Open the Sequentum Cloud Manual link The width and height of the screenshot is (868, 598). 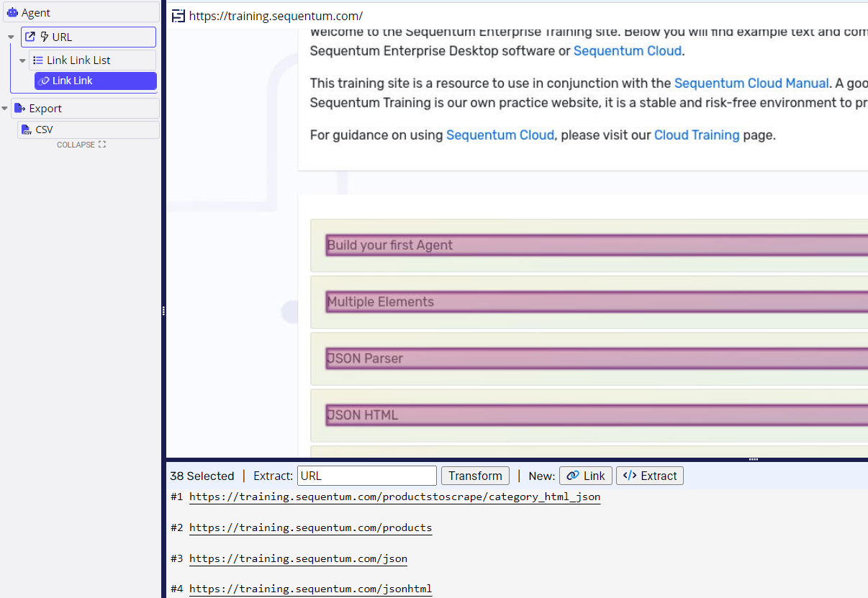pyautogui.click(x=751, y=83)
